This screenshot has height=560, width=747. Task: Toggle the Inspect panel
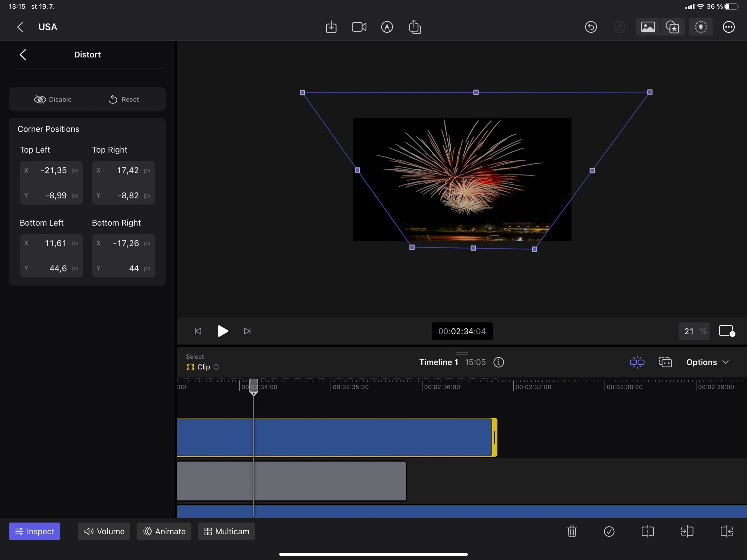tap(34, 531)
